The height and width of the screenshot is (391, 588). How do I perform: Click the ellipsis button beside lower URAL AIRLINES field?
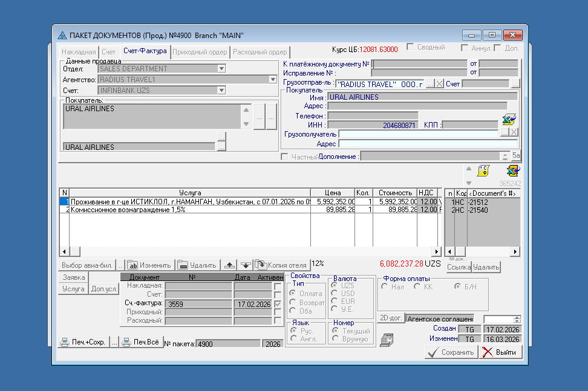[221, 146]
